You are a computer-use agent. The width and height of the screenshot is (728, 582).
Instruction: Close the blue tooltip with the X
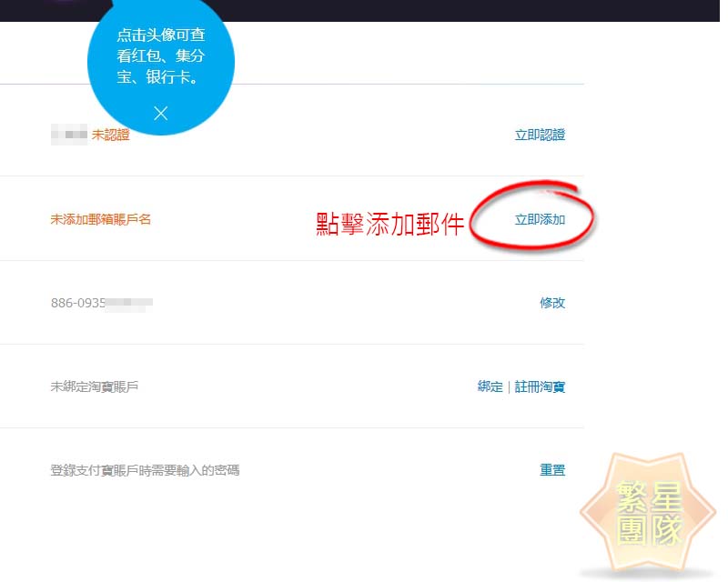coord(161,114)
